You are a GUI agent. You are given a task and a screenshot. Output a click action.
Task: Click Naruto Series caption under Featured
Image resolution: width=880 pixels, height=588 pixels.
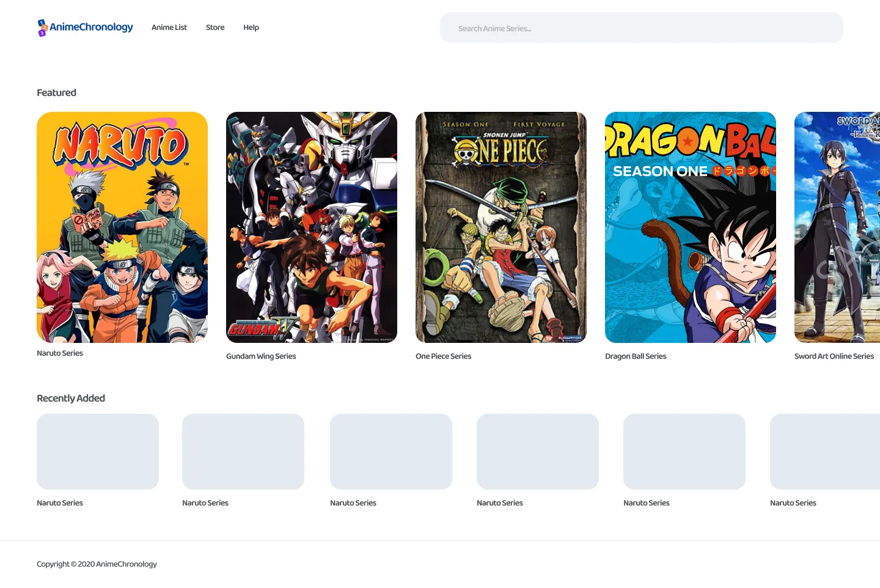pos(60,353)
